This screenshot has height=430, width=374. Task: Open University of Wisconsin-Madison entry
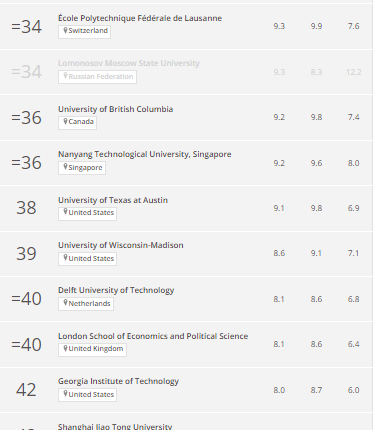(x=121, y=245)
